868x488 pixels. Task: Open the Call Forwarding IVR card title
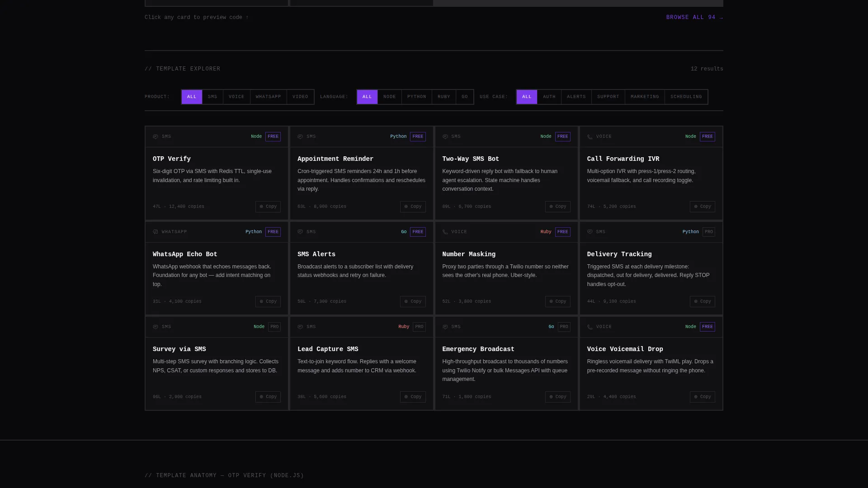[623, 159]
